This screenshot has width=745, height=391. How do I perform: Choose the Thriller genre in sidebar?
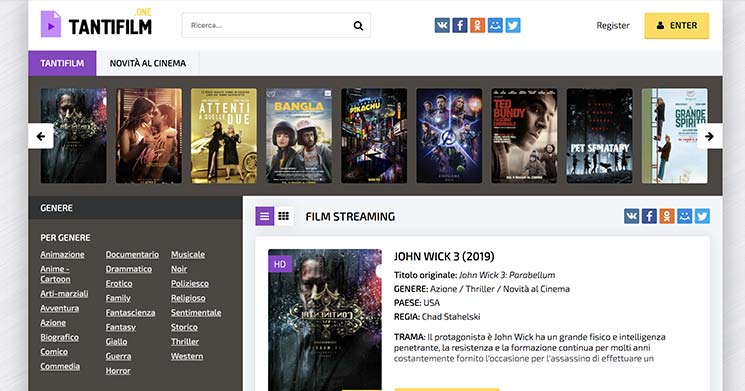click(x=185, y=342)
